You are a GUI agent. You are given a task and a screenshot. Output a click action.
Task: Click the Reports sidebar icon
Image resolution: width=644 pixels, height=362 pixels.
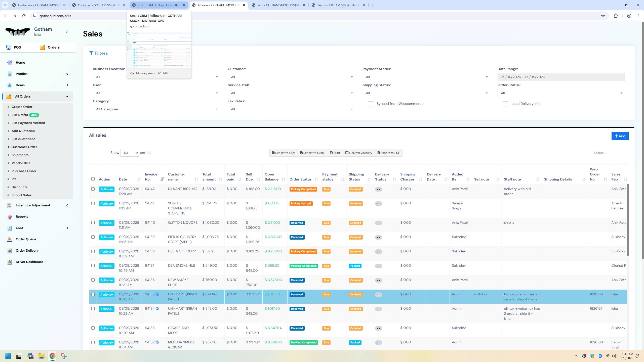[x=10, y=217]
